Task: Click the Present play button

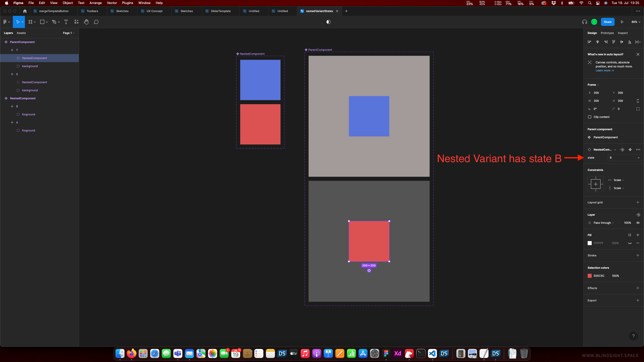Action: [622, 22]
